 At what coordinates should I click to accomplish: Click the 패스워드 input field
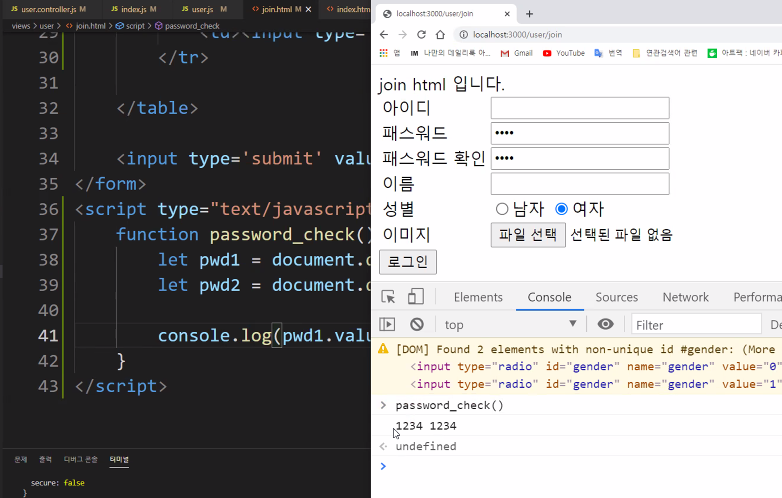[x=580, y=133]
